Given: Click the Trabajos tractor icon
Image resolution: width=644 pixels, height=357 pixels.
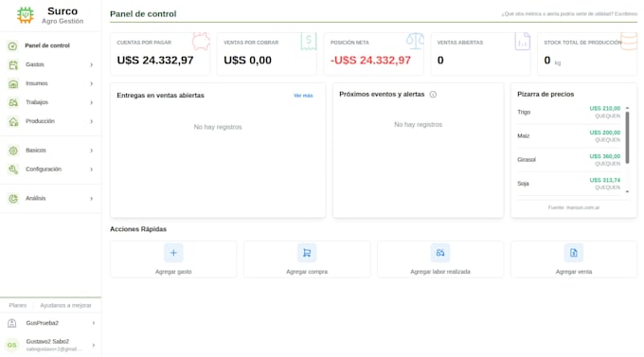Looking at the screenshot, I should click(x=13, y=102).
